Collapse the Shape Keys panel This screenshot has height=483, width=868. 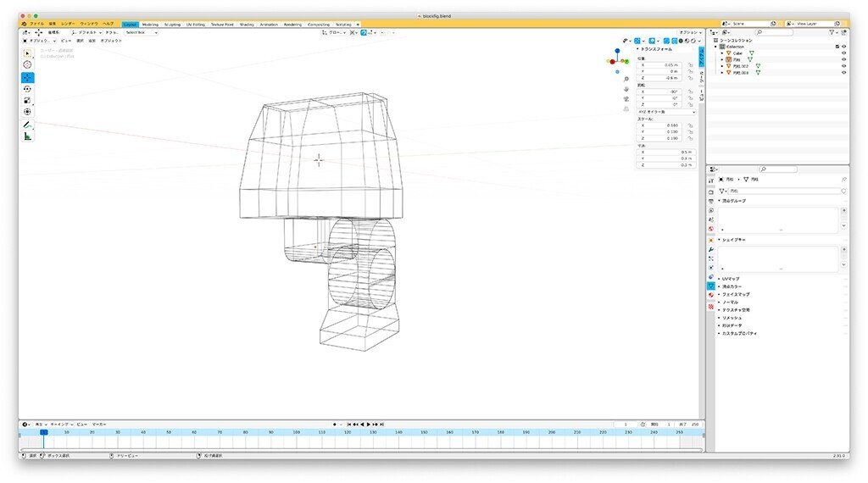point(732,240)
